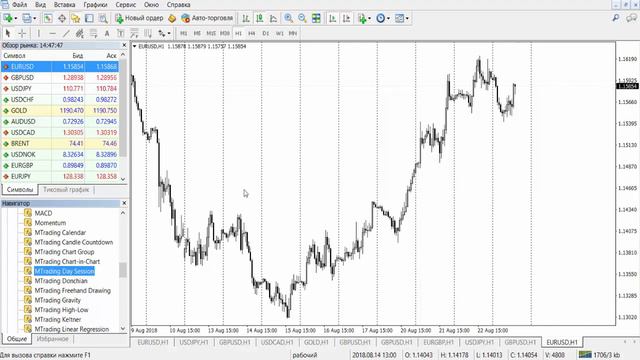Expand the profiles dropdown arrow

(35, 18)
